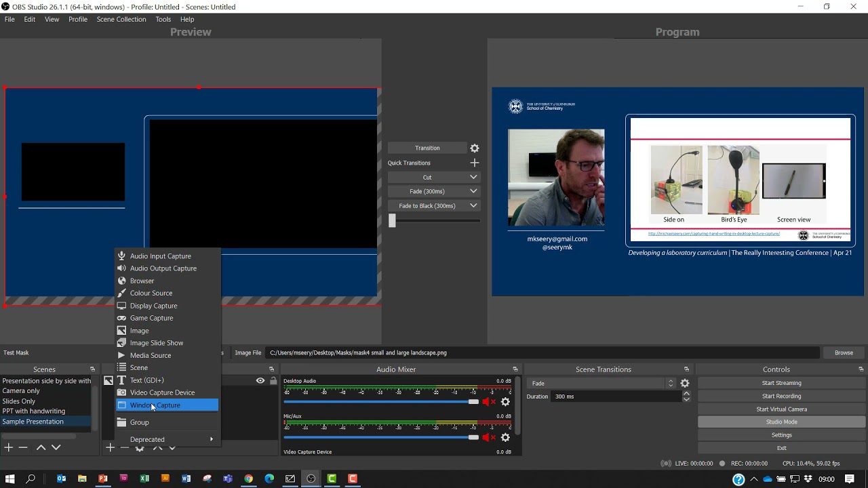Move scene down in Scenes list
The width and height of the screenshot is (868, 488).
[x=56, y=447]
